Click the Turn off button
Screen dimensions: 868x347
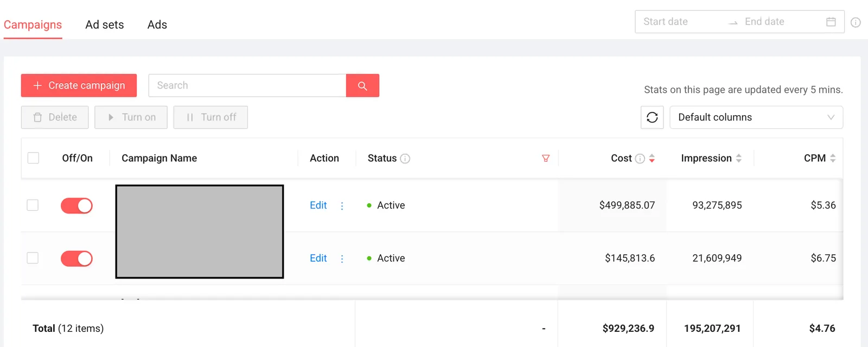210,117
